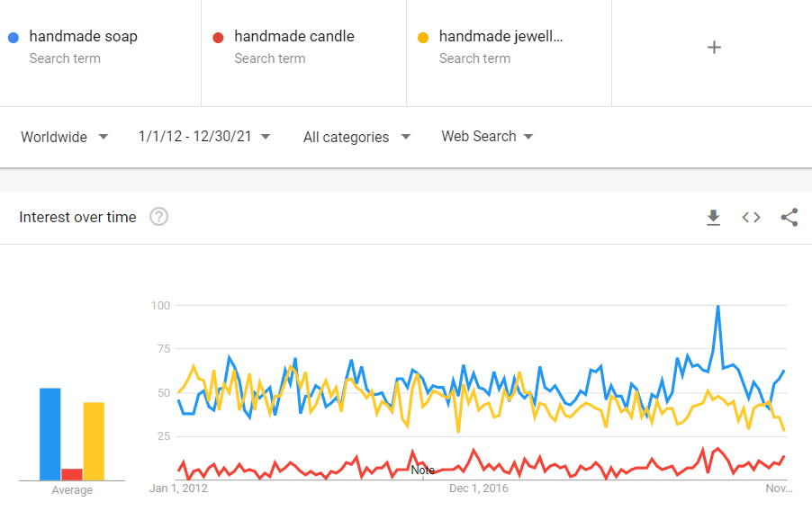Select the yellow average bar for jewellery

pos(94,441)
